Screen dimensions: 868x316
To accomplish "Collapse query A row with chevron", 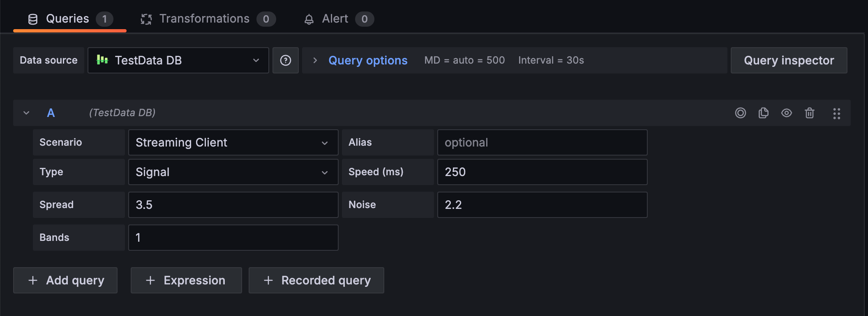I will (x=26, y=113).
